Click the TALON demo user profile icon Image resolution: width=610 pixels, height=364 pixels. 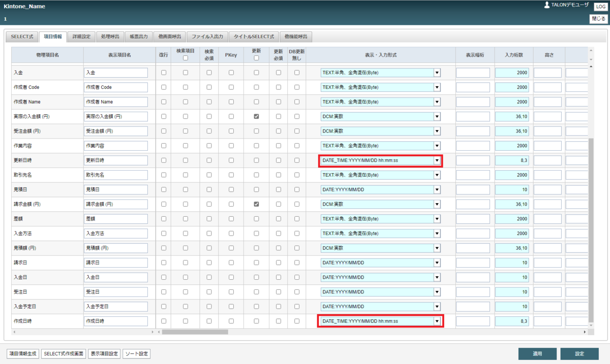tap(546, 5)
